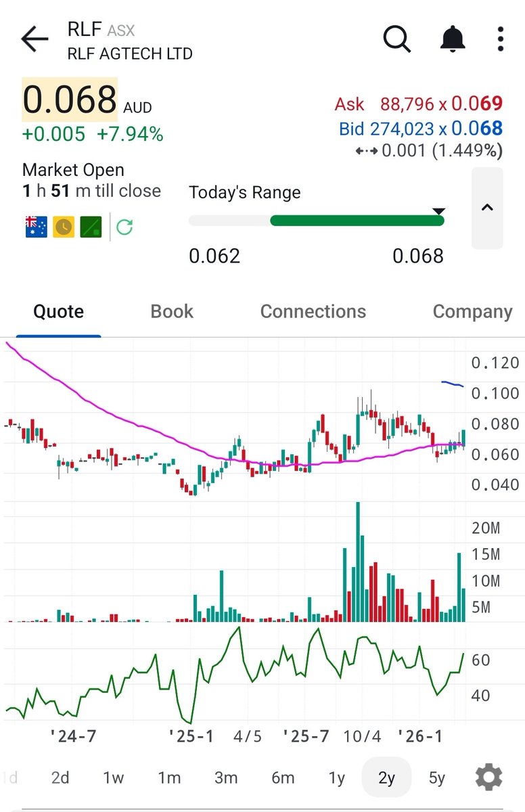Tap the black range marker triangle
Image resolution: width=525 pixels, height=812 pixels.
(438, 211)
